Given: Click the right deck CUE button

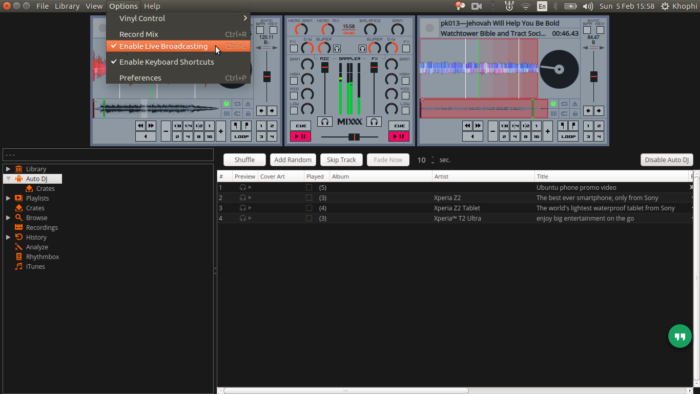Looking at the screenshot, I should coord(398,125).
